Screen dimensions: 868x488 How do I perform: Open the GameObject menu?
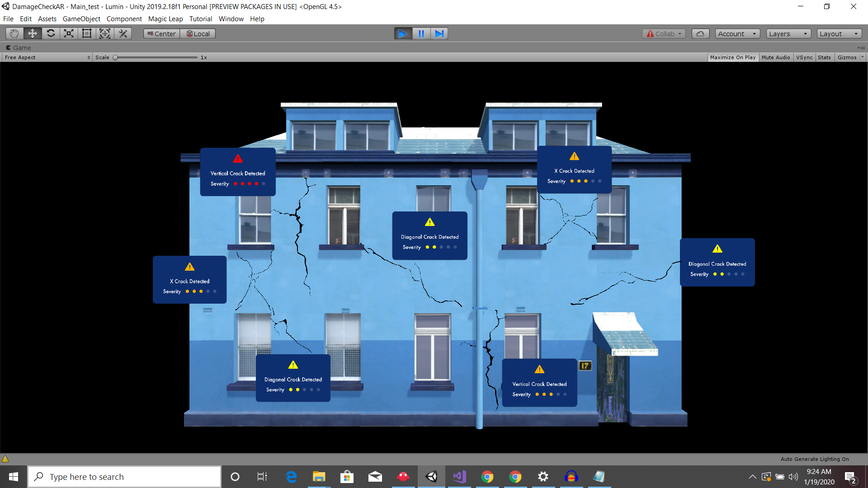point(81,19)
